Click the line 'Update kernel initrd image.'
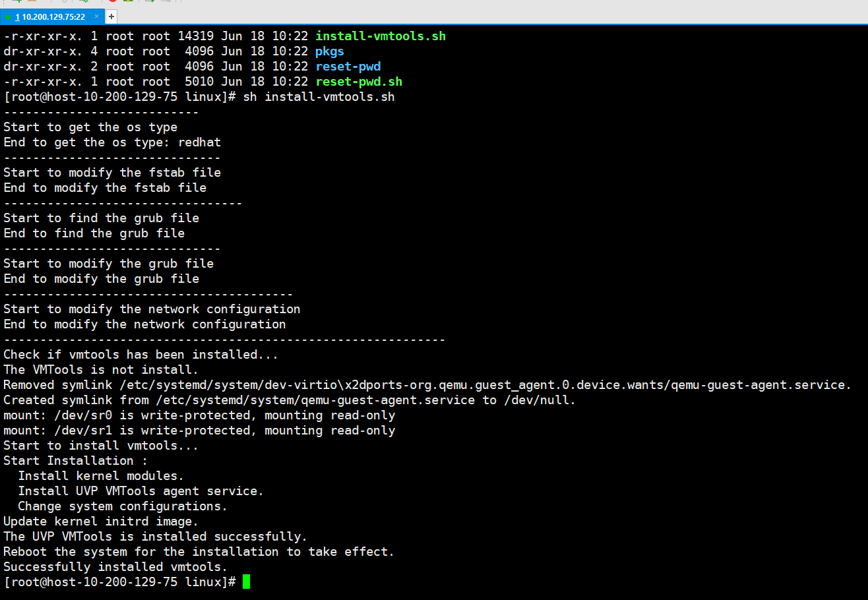The width and height of the screenshot is (868, 600). (101, 522)
